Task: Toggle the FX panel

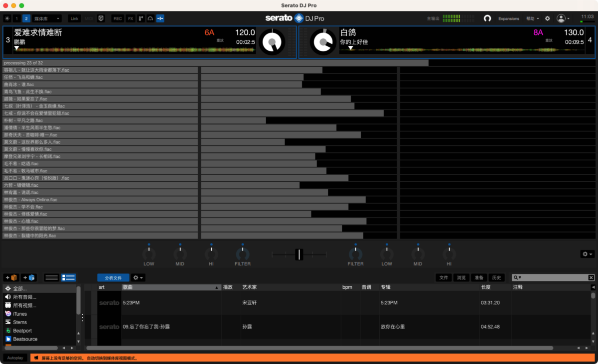Action: click(131, 18)
